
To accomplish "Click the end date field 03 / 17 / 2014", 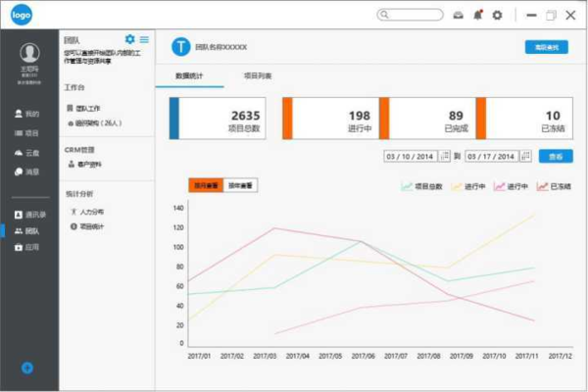I will click(x=492, y=156).
